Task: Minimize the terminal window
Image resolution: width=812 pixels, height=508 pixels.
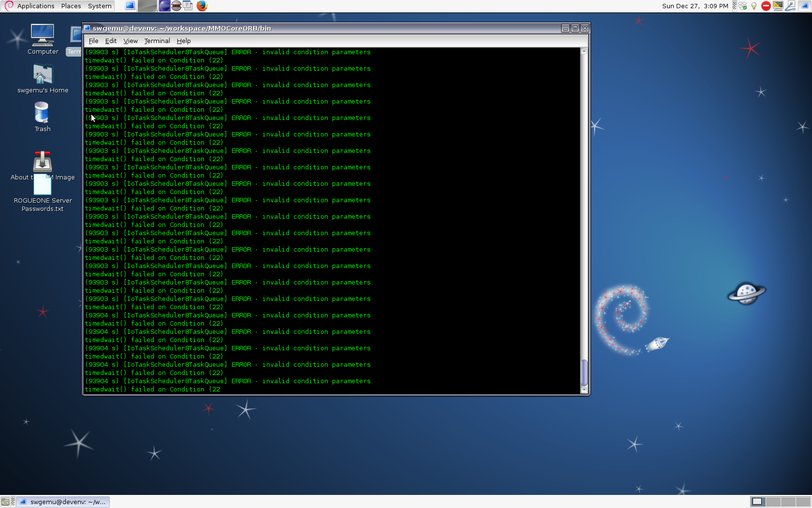Action: 565,28
